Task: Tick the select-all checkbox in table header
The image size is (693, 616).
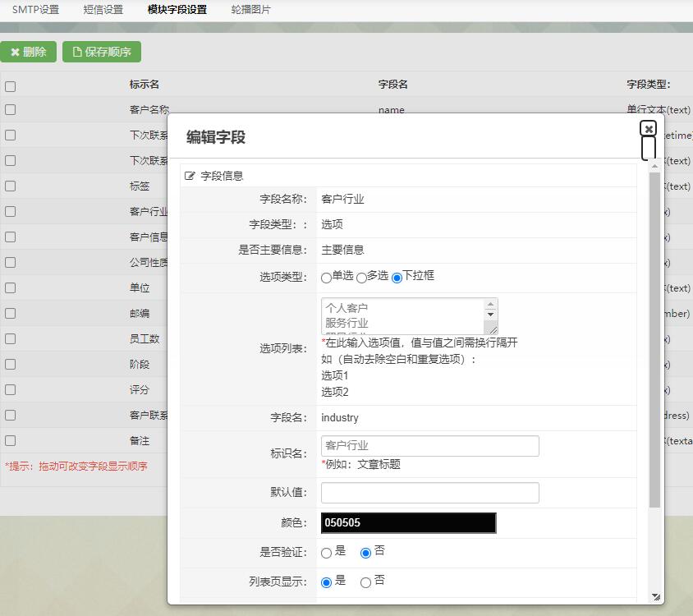Action: (10, 86)
